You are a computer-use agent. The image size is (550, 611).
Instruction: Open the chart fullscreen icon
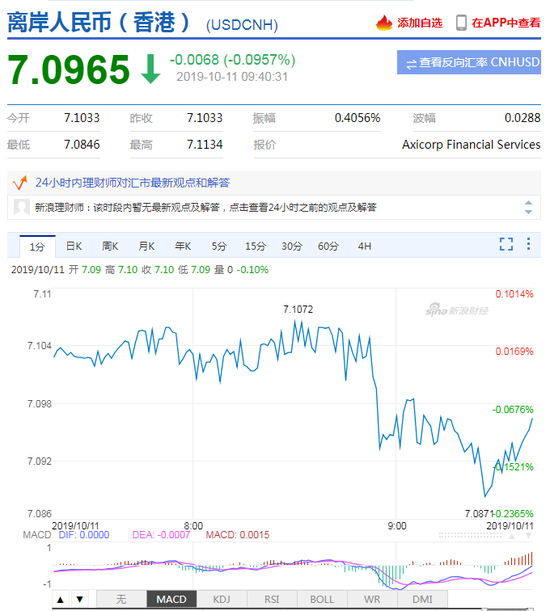pos(506,244)
